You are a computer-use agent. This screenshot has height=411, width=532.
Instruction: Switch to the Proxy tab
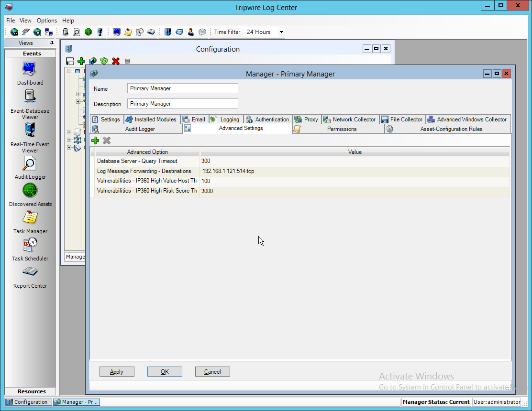tap(307, 119)
